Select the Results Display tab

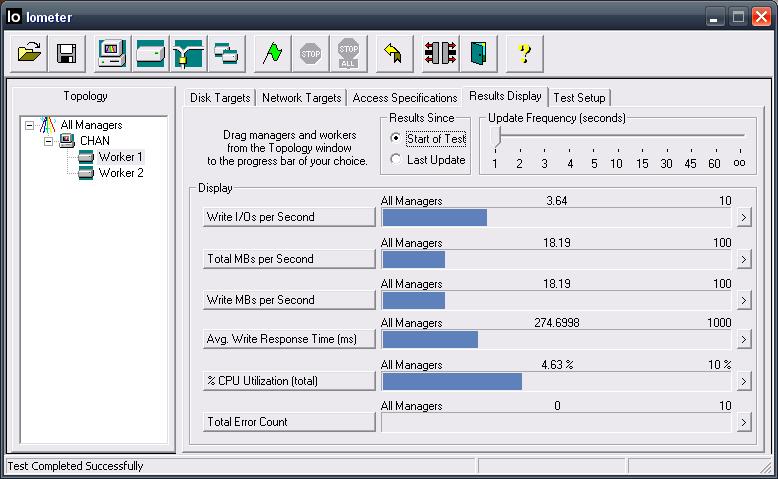[505, 96]
